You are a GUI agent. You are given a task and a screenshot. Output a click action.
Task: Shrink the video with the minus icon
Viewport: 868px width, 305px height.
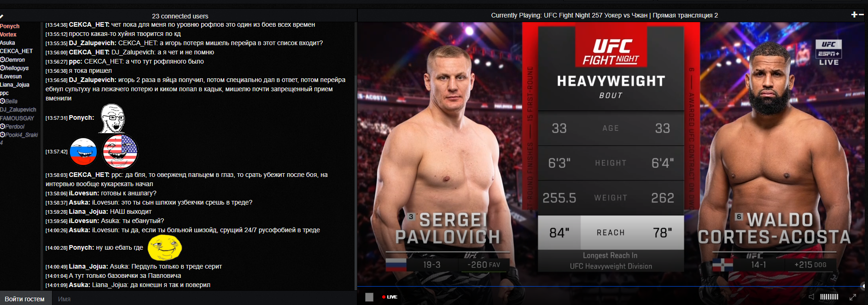[x=862, y=15]
